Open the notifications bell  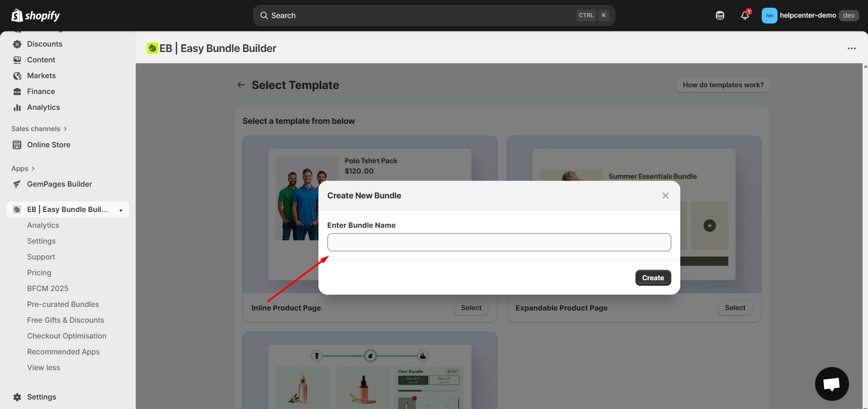[745, 15]
